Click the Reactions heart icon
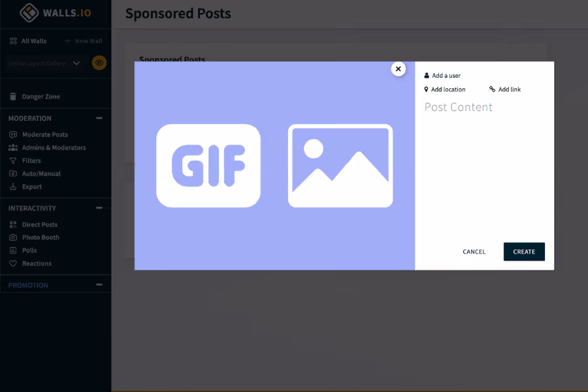The width and height of the screenshot is (588, 392). pyautogui.click(x=13, y=263)
